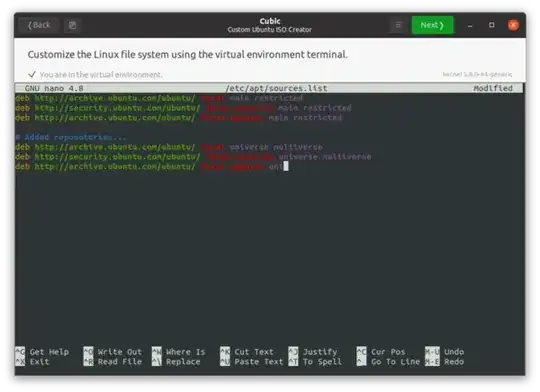Select 'You are in the virtual environment' text

(x=101, y=75)
